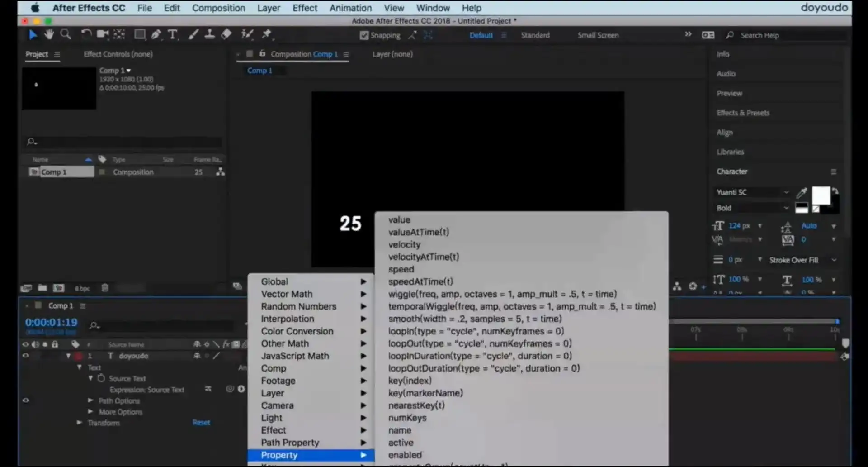
Task: Choose the Pen tool
Action: (x=156, y=34)
